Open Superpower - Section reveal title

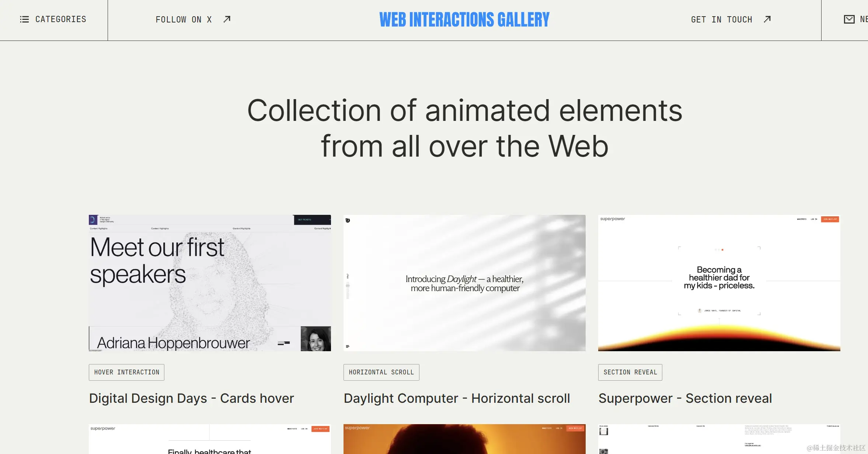(x=685, y=398)
